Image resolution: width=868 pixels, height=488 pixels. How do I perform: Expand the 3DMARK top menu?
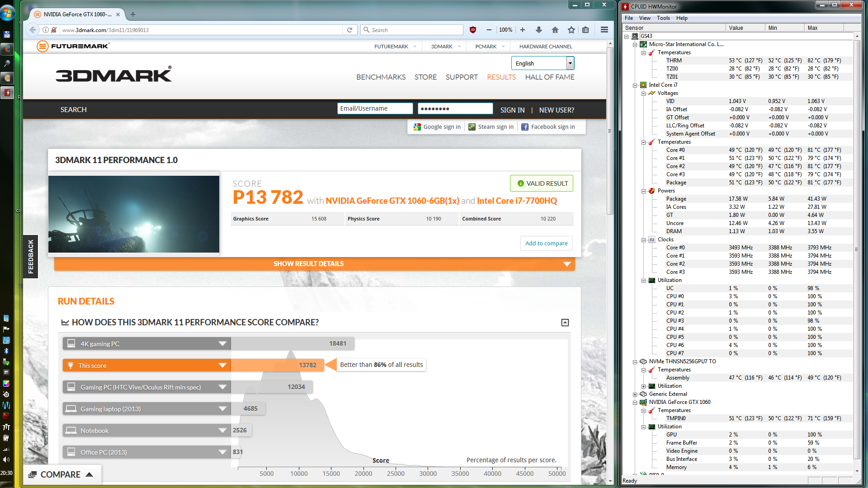click(x=446, y=47)
